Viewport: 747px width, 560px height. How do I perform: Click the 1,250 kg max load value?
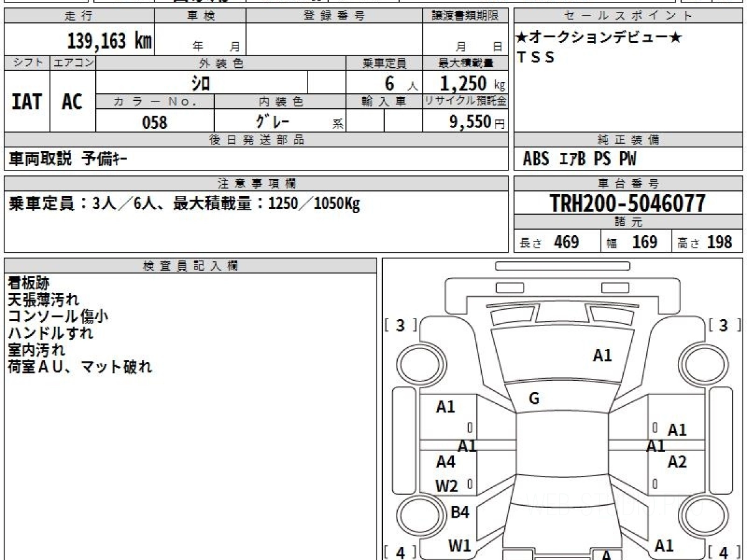472,83
